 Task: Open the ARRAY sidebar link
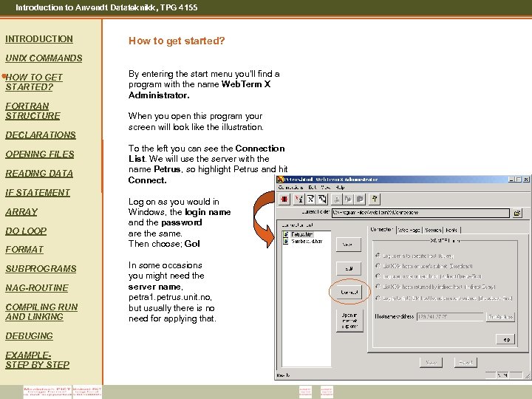click(x=21, y=212)
